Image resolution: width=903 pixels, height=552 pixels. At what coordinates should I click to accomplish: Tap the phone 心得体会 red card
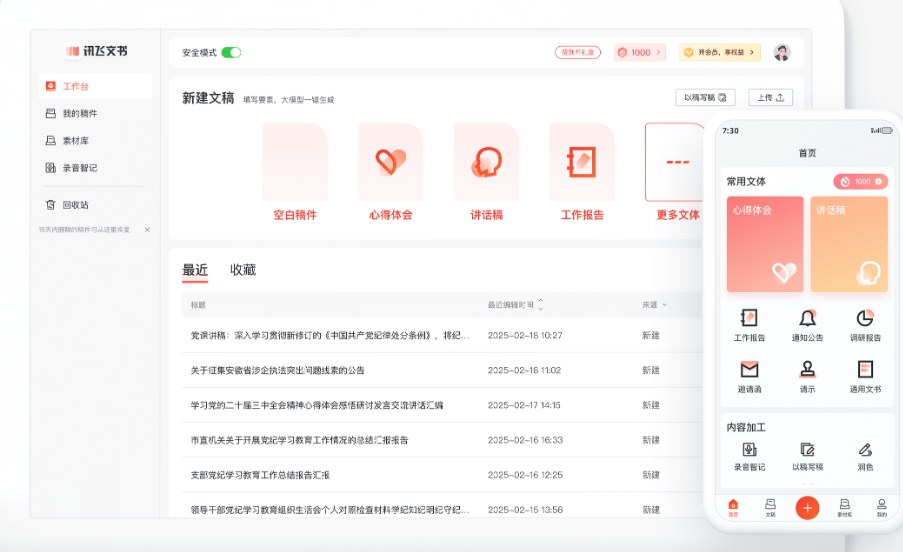[765, 244]
